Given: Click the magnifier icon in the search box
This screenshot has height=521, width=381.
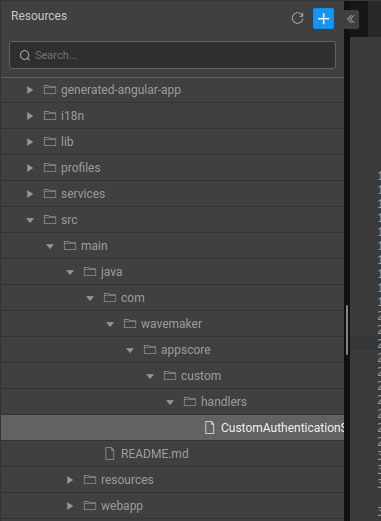Looking at the screenshot, I should point(25,55).
